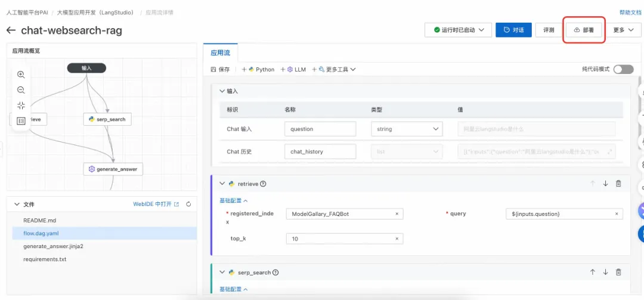Image resolution: width=644 pixels, height=300 pixels.
Task: Click the top_k field showing 10
Action: (345, 239)
